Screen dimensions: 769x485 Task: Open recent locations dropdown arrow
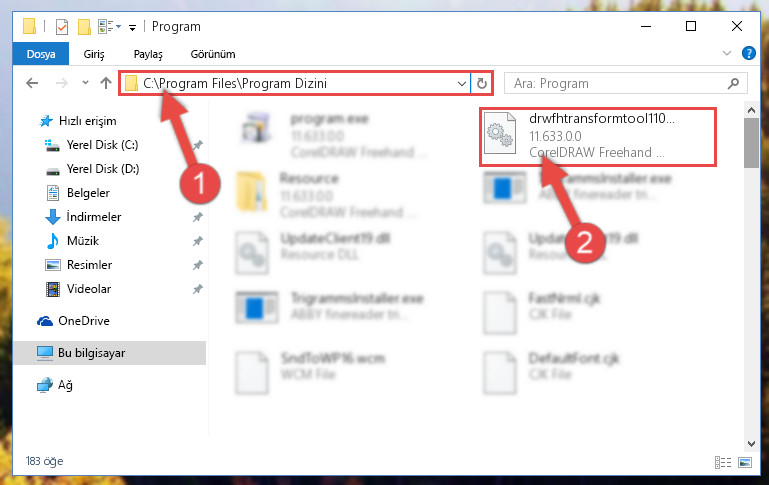[85, 83]
